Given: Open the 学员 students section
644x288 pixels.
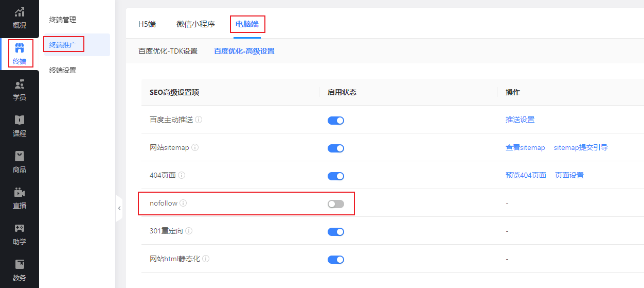Looking at the screenshot, I should (20, 90).
